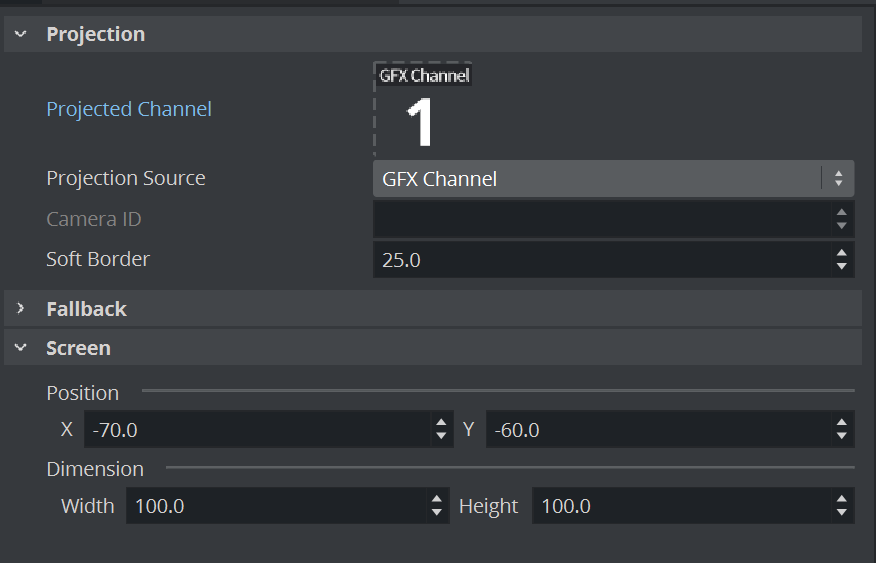
Task: Collapse the Projection section
Action: pos(20,34)
